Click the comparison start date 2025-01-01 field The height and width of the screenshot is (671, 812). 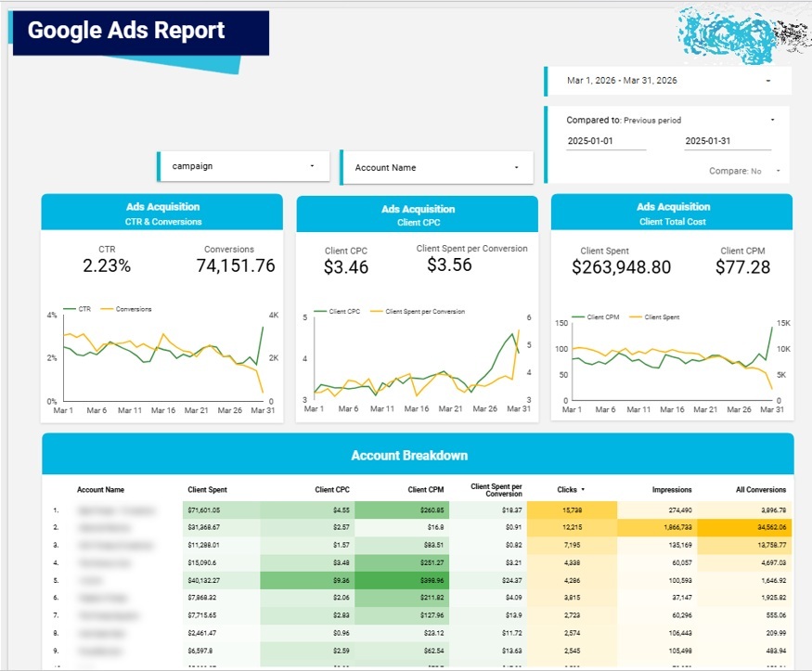coord(606,141)
